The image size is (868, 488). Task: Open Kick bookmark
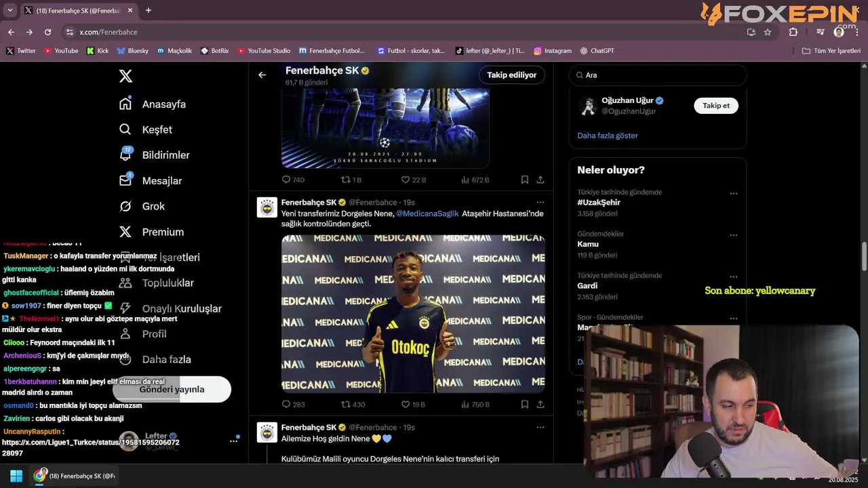click(98, 51)
